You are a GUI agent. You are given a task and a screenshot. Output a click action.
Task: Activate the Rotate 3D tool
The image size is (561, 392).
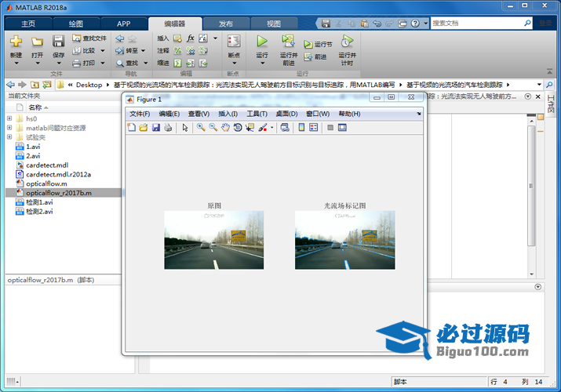[237, 128]
